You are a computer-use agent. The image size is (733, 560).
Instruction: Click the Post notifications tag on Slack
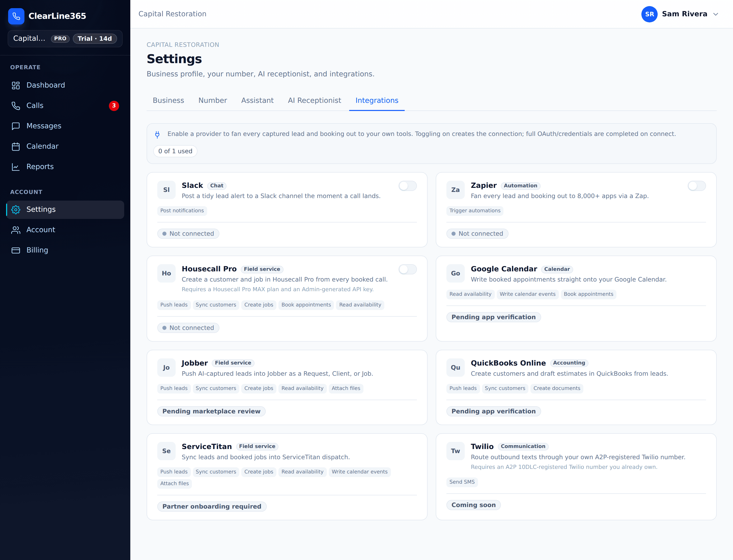coord(182,211)
